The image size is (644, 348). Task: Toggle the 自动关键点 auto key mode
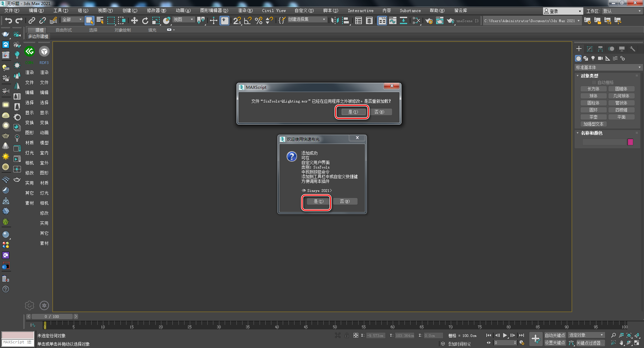[554, 335]
